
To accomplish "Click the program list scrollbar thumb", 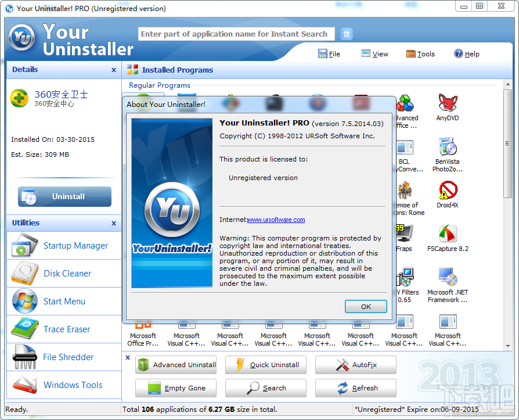I will pyautogui.click(x=507, y=143).
